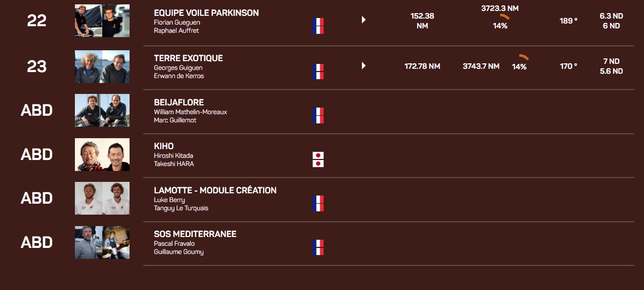This screenshot has height=290, width=644.
Task: Open the SOS Mediterranee skippers photo
Action: [102, 242]
